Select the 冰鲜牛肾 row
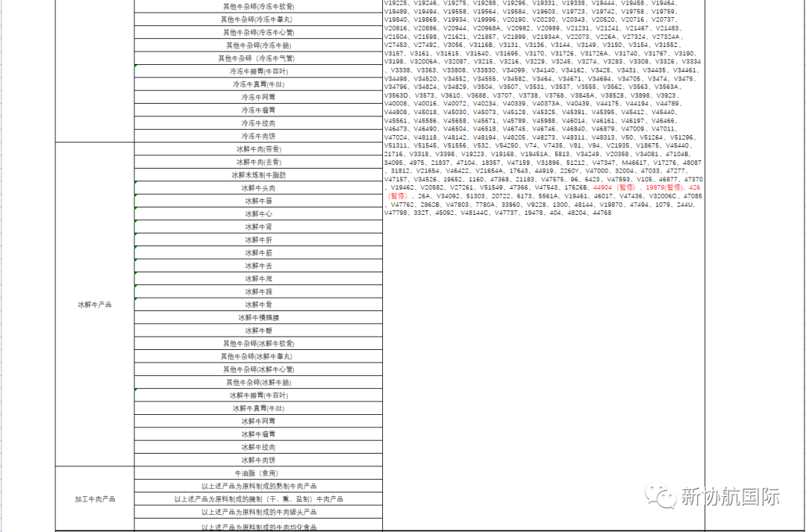The image size is (806, 532). [x=258, y=227]
